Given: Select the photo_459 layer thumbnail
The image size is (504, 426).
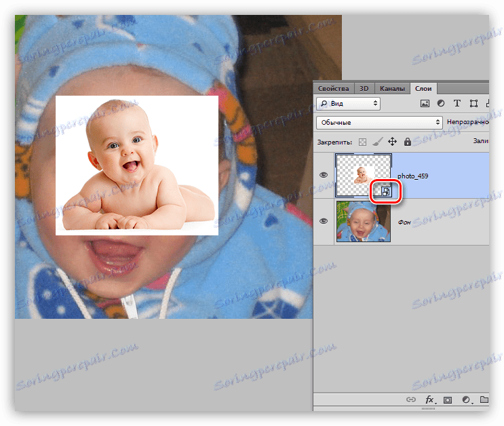Looking at the screenshot, I should 363,175.
